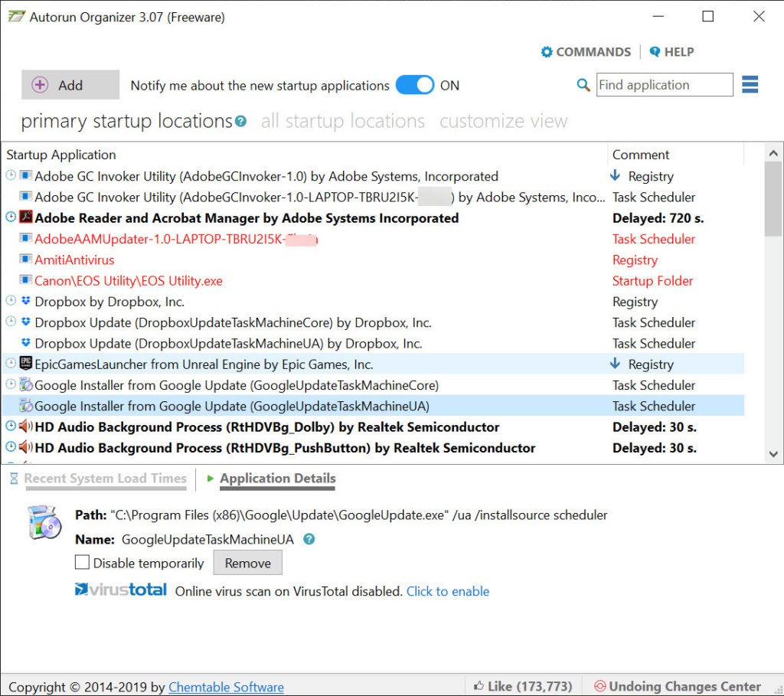
Task: Follow the Click to enable VirusTotal link
Action: (447, 591)
